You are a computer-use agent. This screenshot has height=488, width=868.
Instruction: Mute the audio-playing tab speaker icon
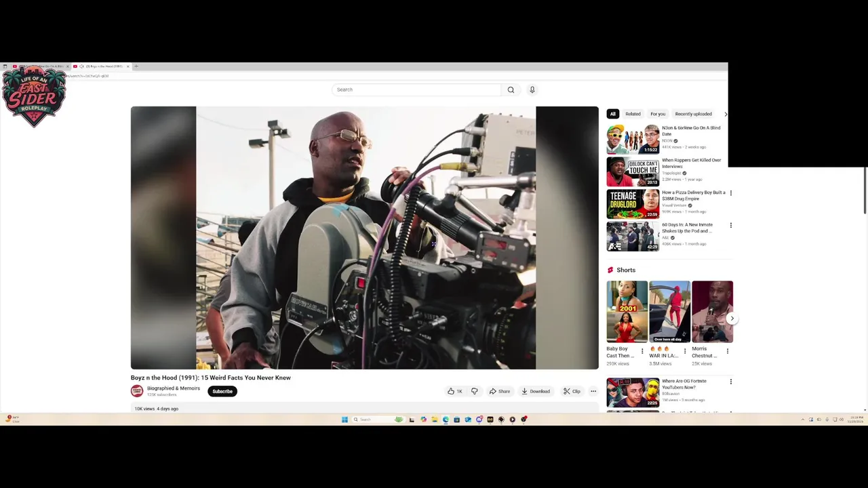click(x=81, y=66)
